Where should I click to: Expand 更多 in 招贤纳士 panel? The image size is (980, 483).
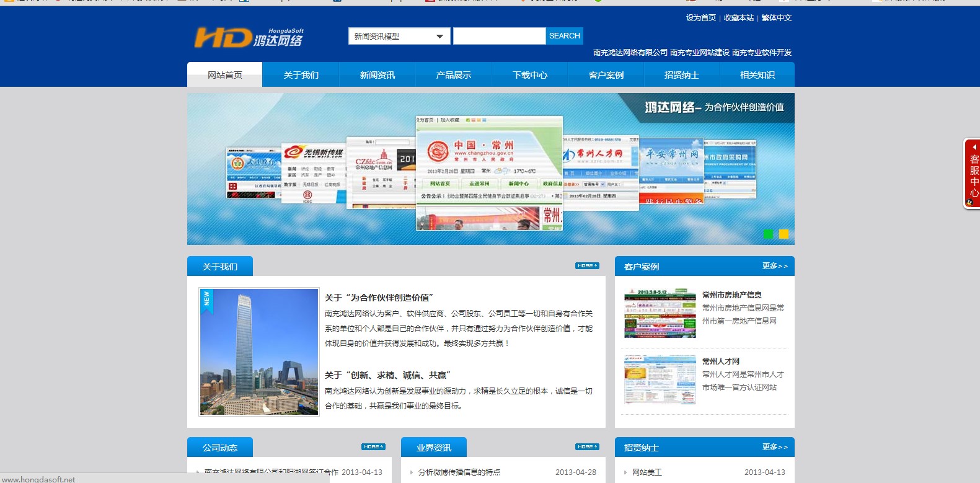click(774, 447)
